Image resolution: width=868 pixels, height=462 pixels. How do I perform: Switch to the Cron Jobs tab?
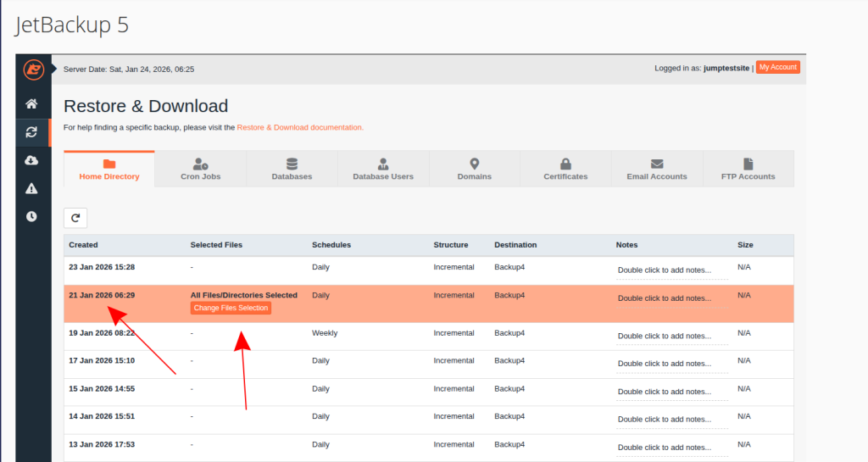(200, 169)
